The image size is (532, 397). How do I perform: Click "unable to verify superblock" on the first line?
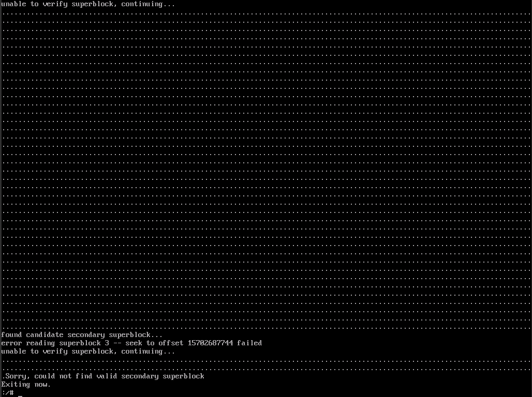point(57,4)
